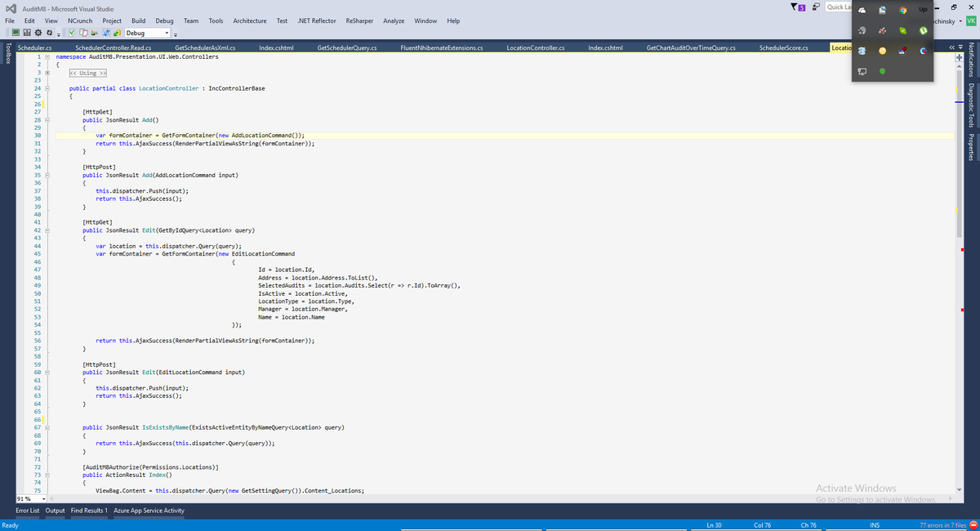Click the circular refresh arrows toolbar icon

pyautogui.click(x=49, y=33)
